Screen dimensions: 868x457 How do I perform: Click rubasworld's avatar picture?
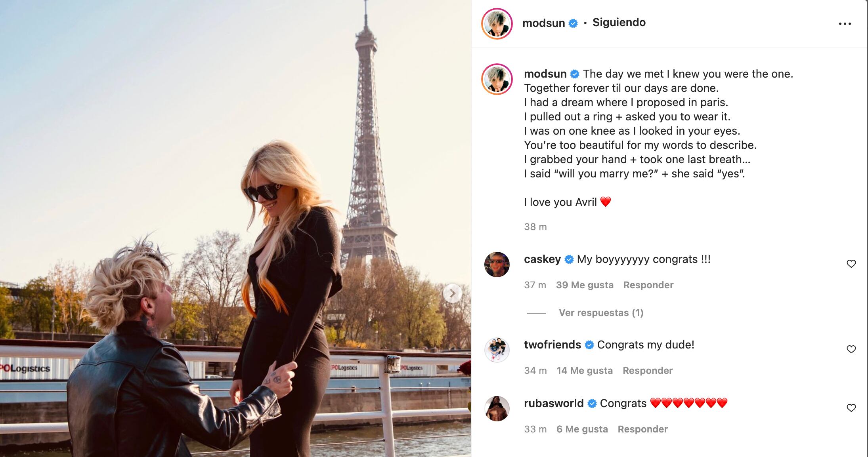point(497,409)
